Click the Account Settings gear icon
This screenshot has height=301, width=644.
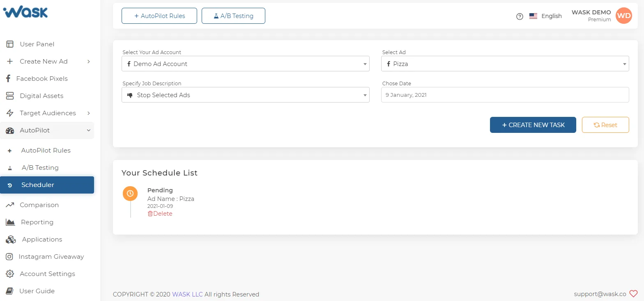click(x=10, y=274)
